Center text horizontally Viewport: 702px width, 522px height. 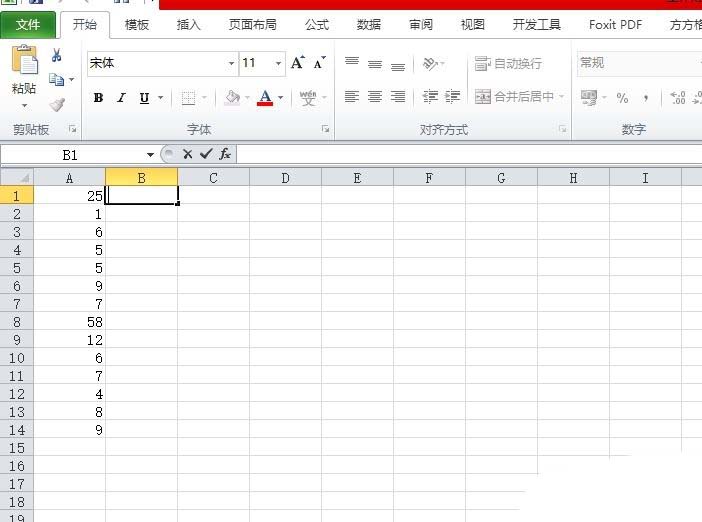pyautogui.click(x=375, y=96)
